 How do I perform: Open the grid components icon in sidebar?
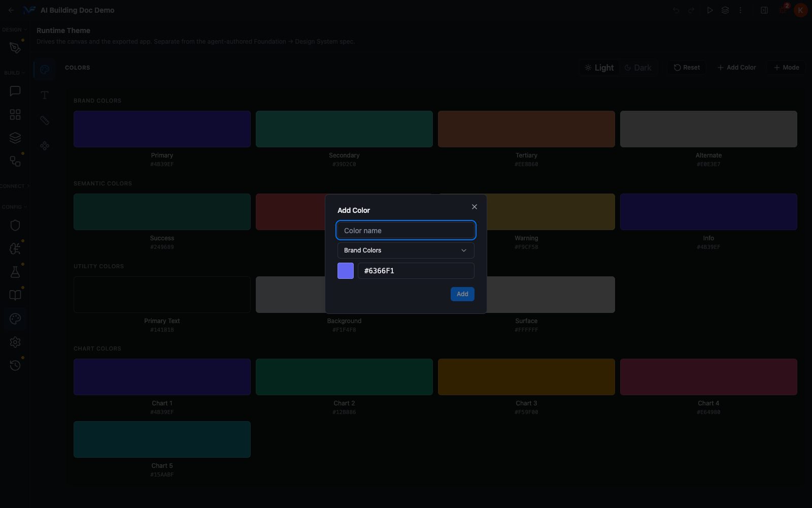pyautogui.click(x=15, y=115)
